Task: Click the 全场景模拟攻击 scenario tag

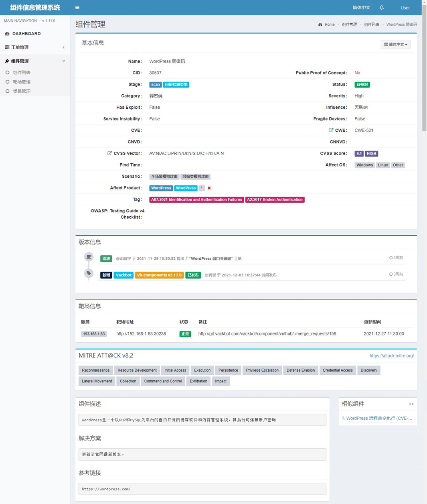Action: tap(164, 177)
